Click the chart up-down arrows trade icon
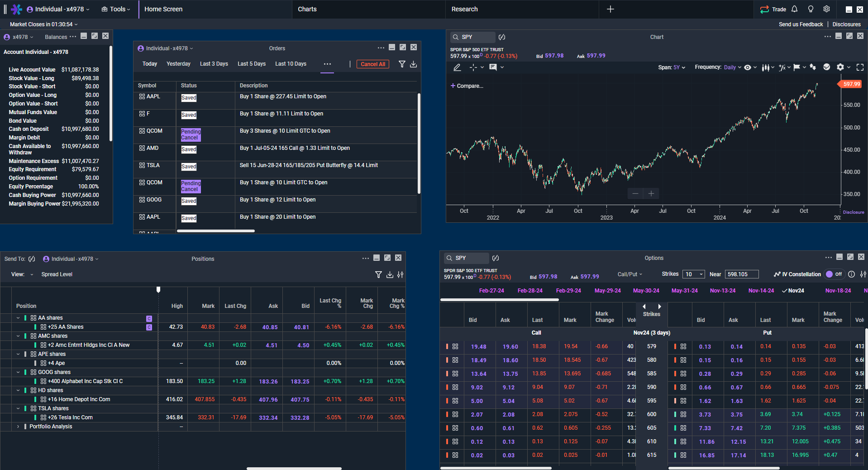The height and width of the screenshot is (470, 868). [x=813, y=67]
